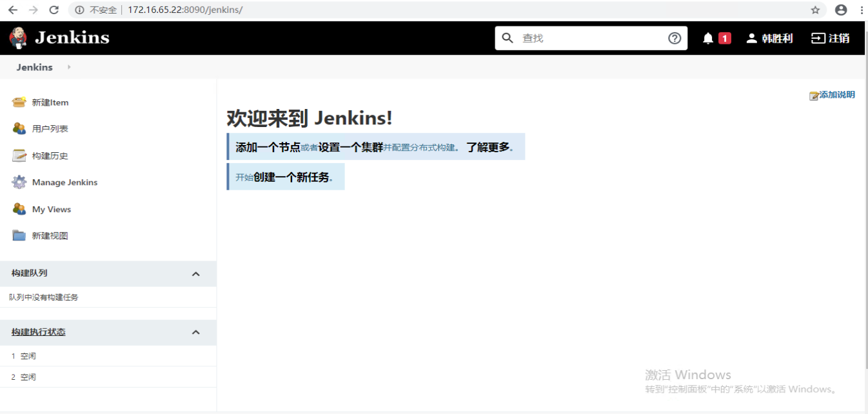Click the Manage Jenkins gear icon

pos(19,182)
